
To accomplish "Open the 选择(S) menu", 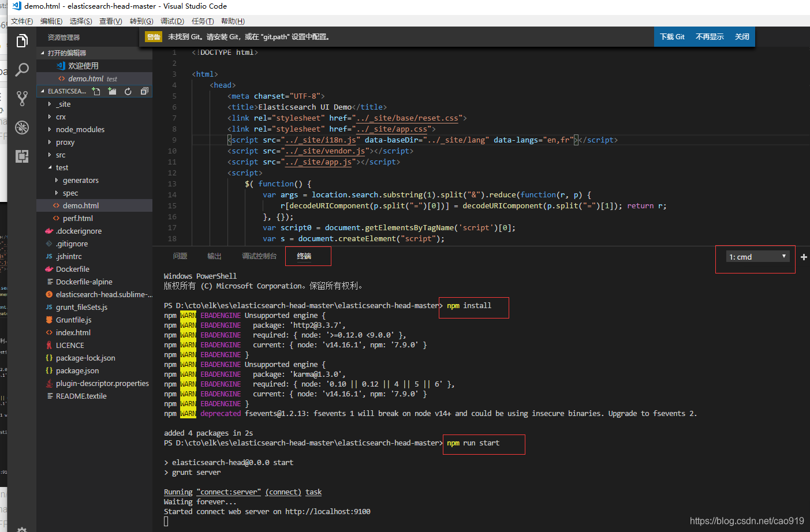I will (81, 21).
